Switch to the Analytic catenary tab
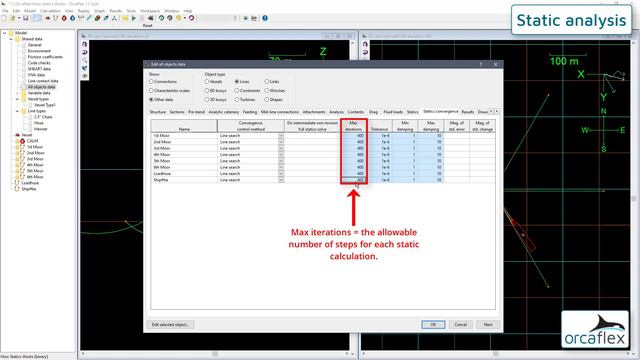The image size is (640, 360). click(224, 112)
